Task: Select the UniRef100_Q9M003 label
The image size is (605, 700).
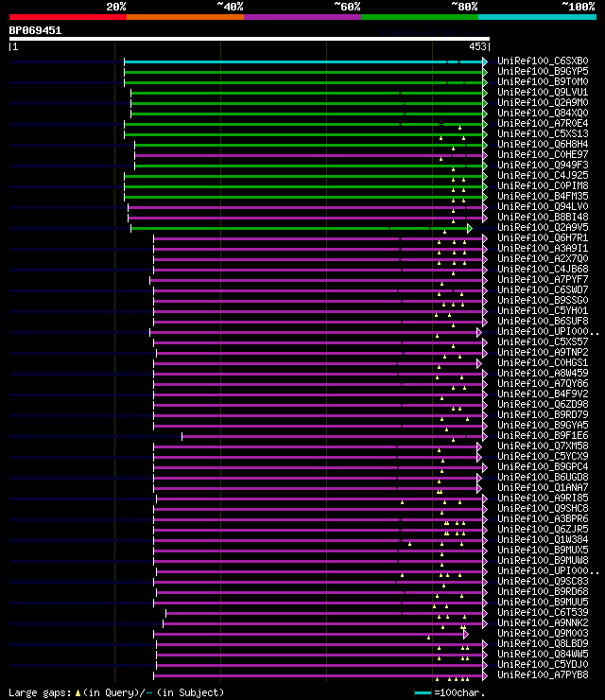Action: (x=543, y=633)
